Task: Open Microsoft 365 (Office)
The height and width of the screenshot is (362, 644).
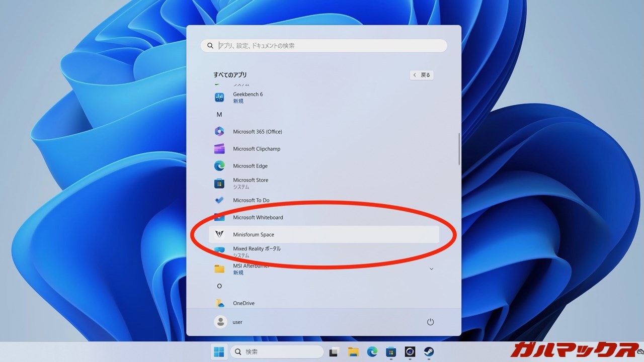Action: (257, 132)
